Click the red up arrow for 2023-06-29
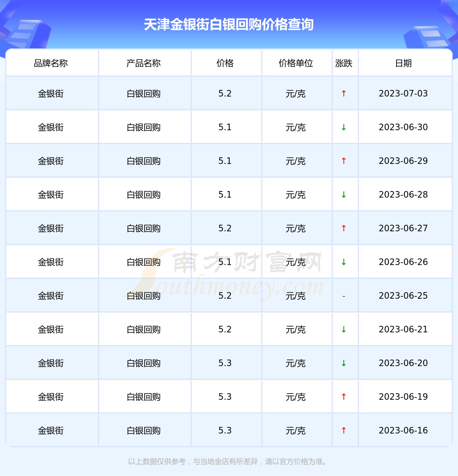 [x=344, y=161]
